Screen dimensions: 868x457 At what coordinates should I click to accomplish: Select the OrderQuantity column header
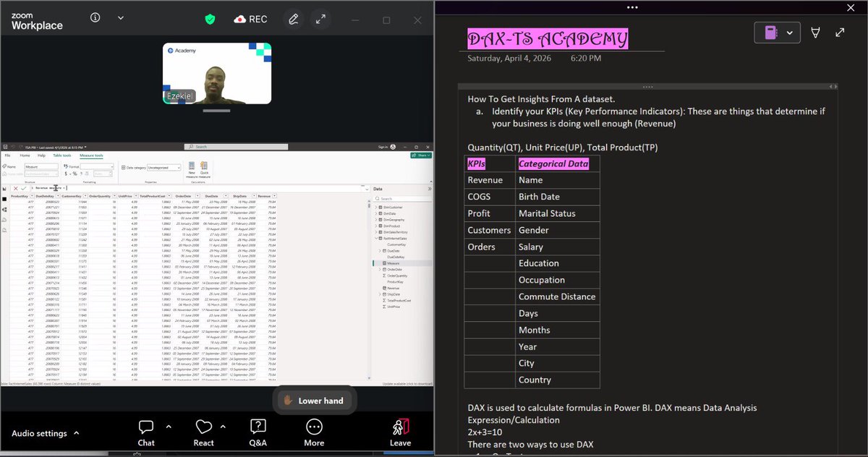pos(100,196)
